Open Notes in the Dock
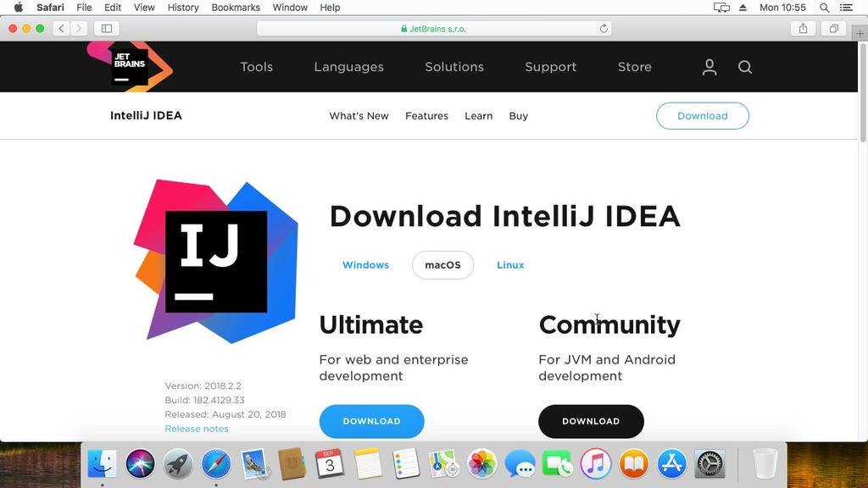Screen dimensions: 868x488 click(368, 463)
